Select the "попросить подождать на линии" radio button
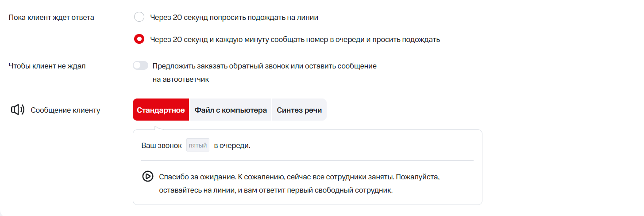This screenshot has width=644, height=216. pos(139,17)
